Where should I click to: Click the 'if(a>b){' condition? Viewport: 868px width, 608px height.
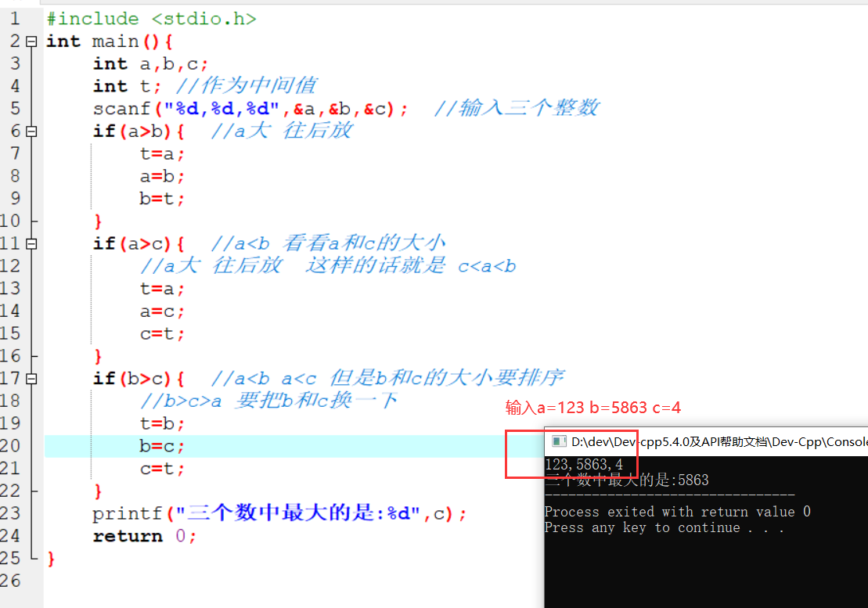(139, 131)
